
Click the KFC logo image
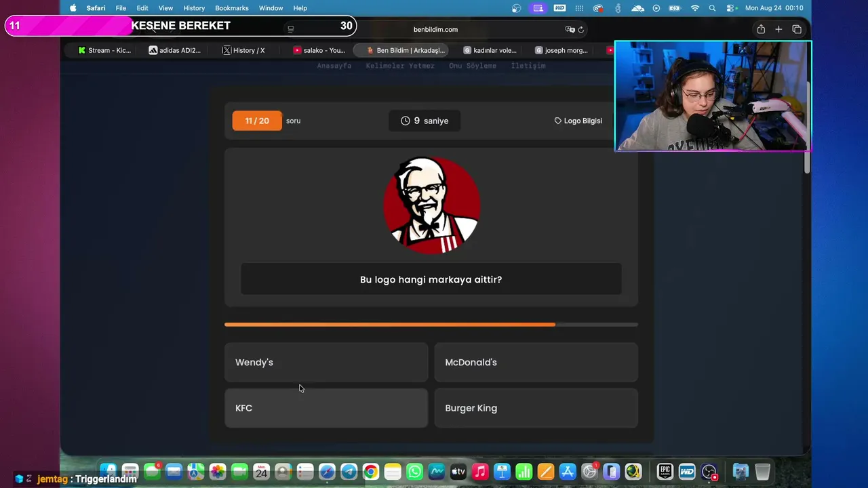(x=432, y=205)
